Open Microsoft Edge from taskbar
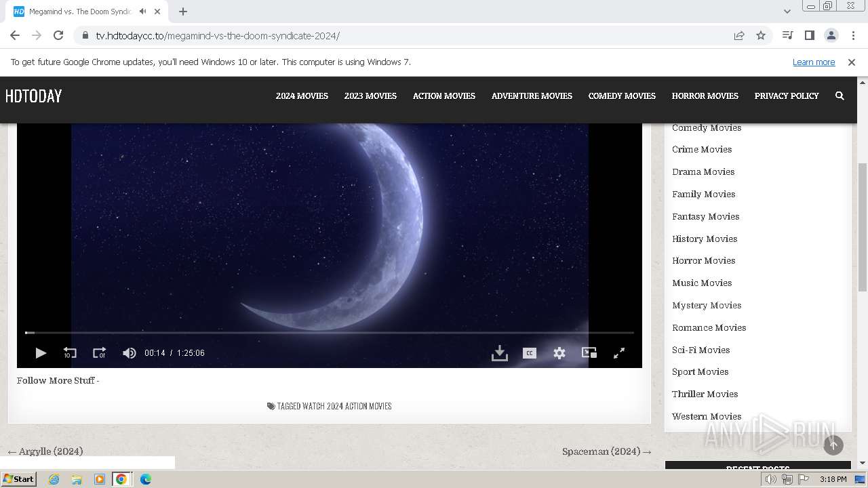The image size is (868, 488). tap(145, 479)
